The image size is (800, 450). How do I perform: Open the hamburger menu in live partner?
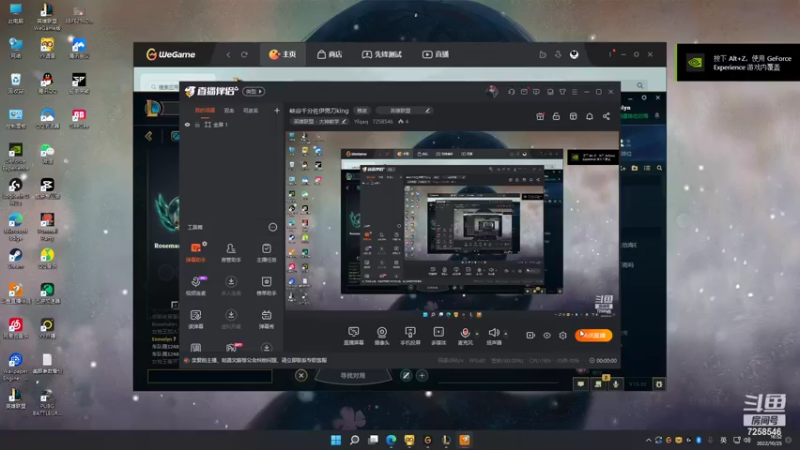(x=574, y=92)
